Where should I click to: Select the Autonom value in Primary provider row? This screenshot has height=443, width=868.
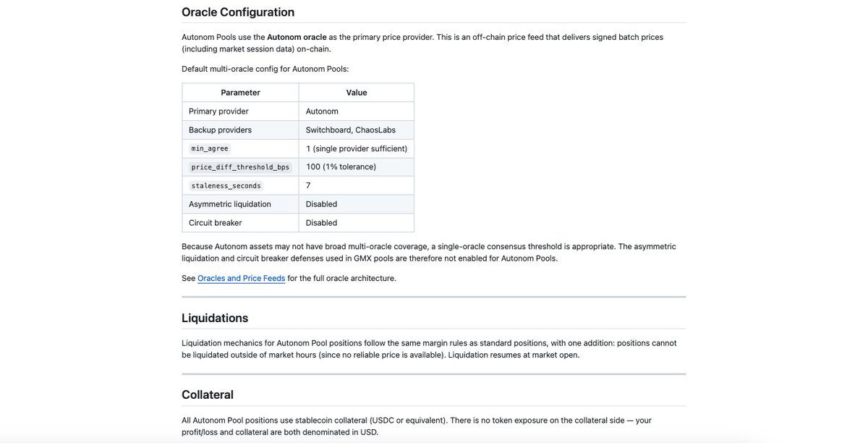coord(322,111)
